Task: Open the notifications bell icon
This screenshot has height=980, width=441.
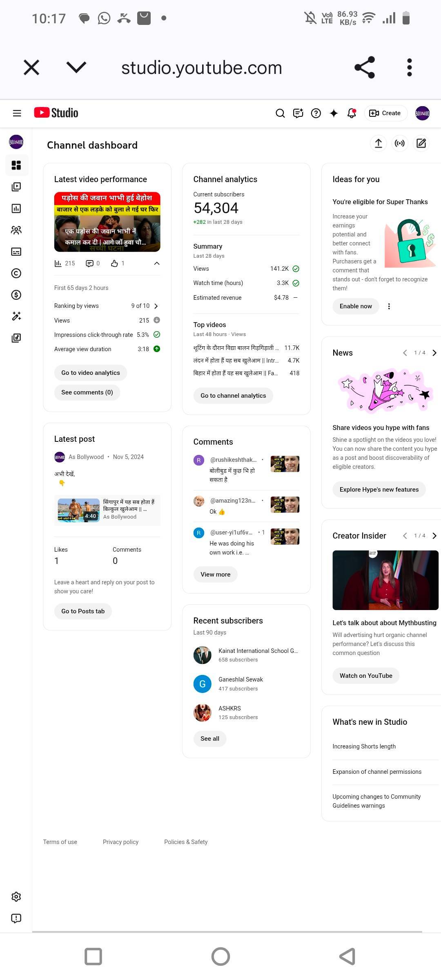Action: 352,113
